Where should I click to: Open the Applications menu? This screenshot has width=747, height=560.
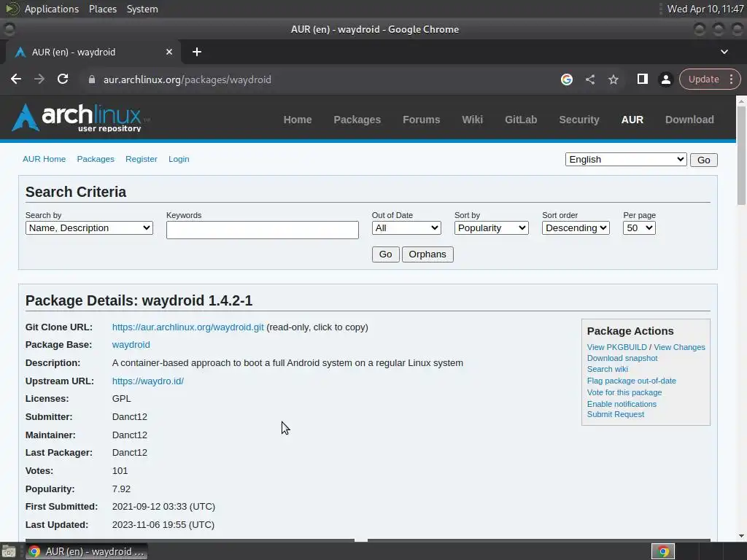52,9
